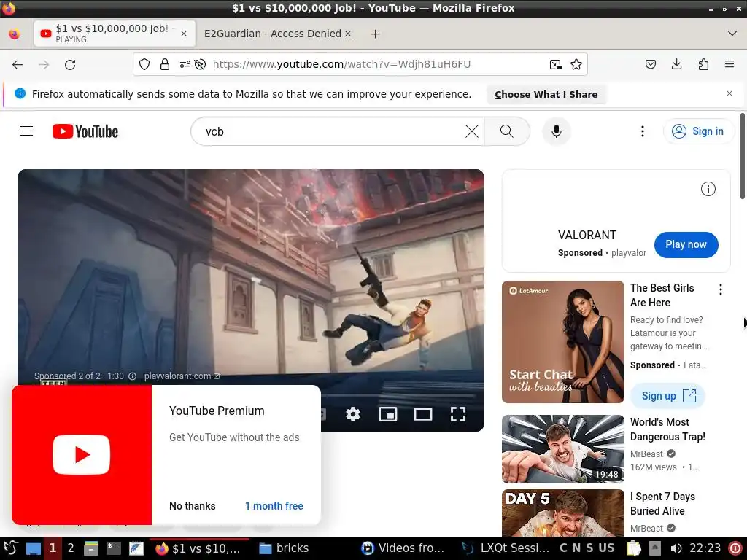The height and width of the screenshot is (560, 747).
Task: Open tracking protection shield
Action: pos(144,64)
